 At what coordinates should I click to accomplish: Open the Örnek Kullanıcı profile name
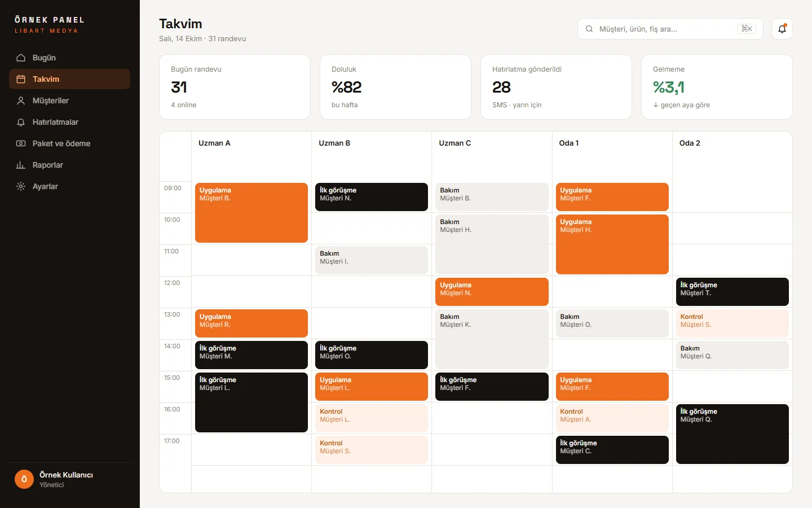66,475
